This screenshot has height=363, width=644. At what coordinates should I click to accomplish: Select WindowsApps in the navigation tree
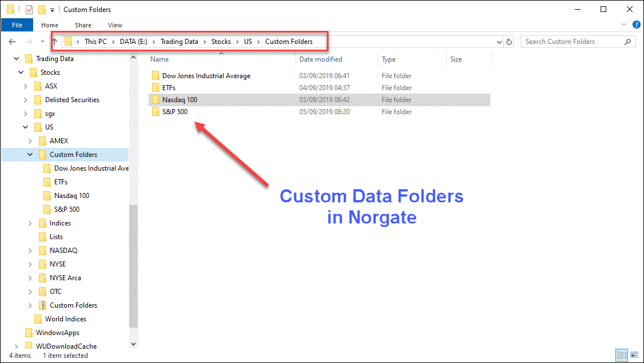pos(58,333)
